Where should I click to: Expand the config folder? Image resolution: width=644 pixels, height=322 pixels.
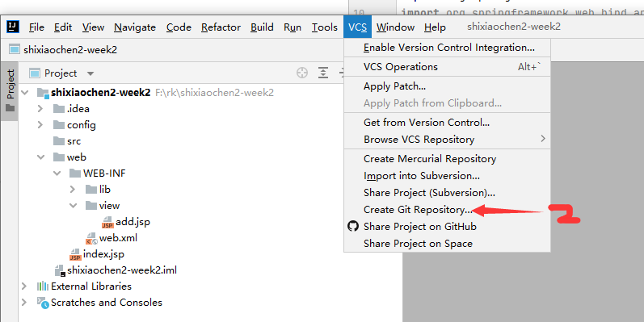(40, 125)
